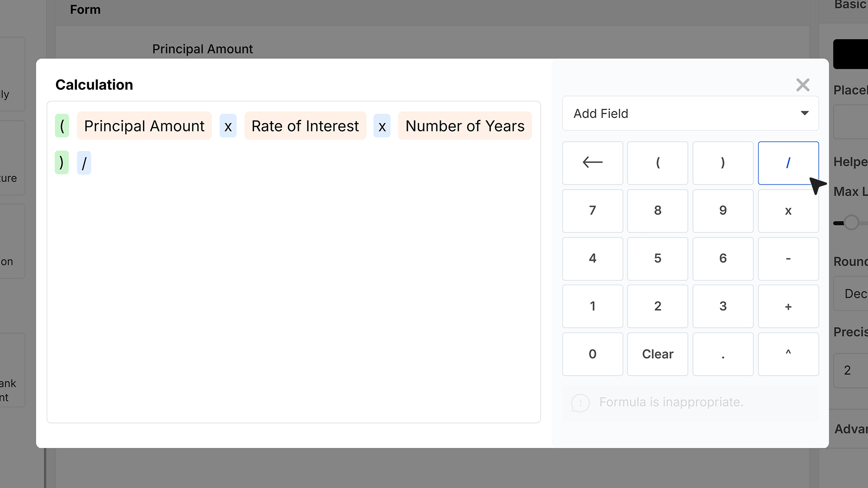Image resolution: width=868 pixels, height=488 pixels.
Task: Select the Principal Amount formula chip
Action: [x=144, y=126]
